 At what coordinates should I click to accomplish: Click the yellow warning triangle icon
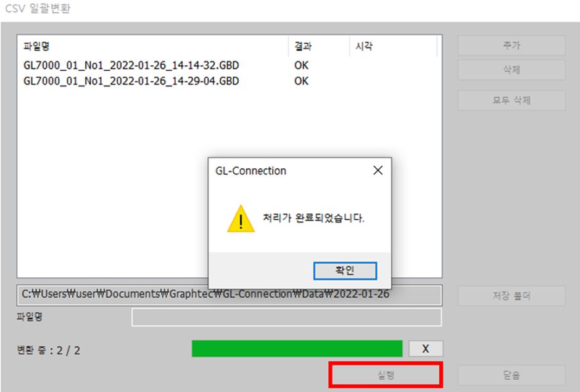click(241, 219)
